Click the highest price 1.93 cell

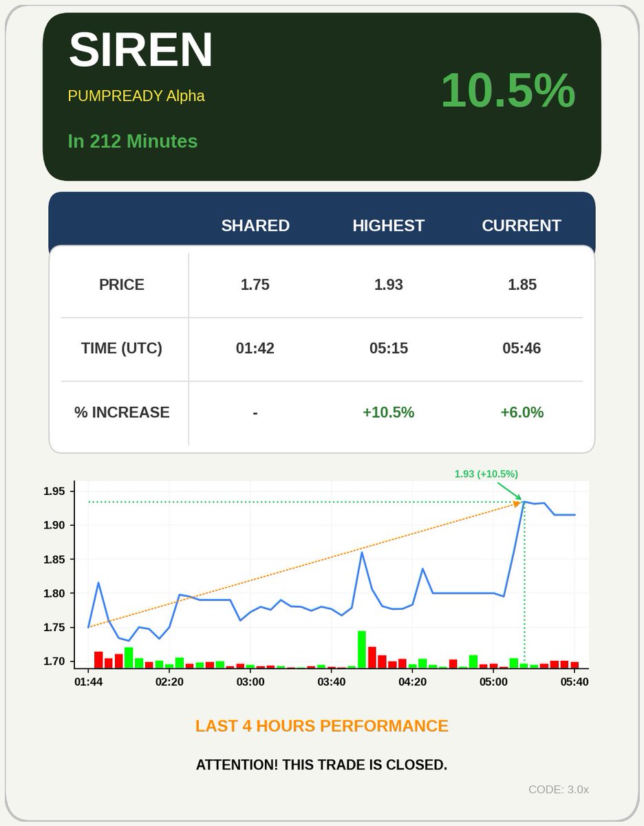pos(389,285)
